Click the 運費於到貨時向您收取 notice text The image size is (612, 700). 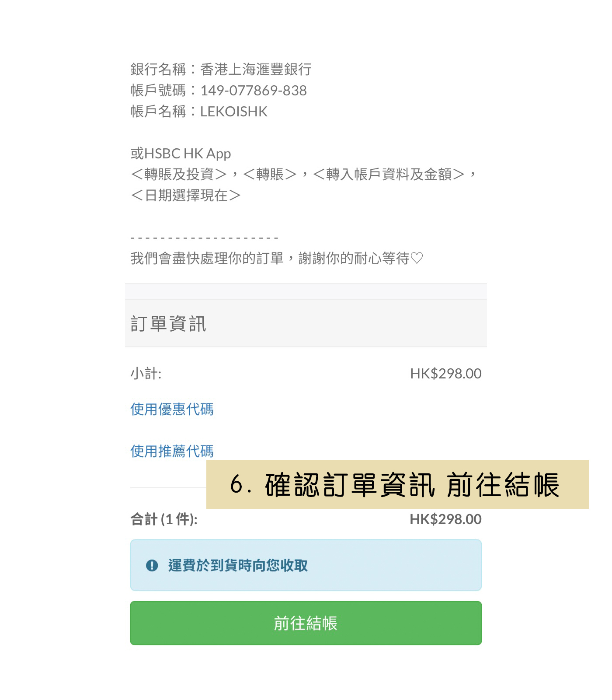(x=238, y=565)
